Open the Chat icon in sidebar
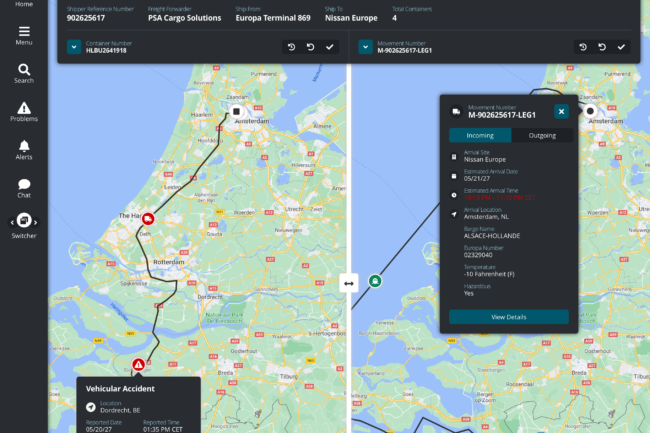Image resolution: width=650 pixels, height=433 pixels. tap(24, 185)
